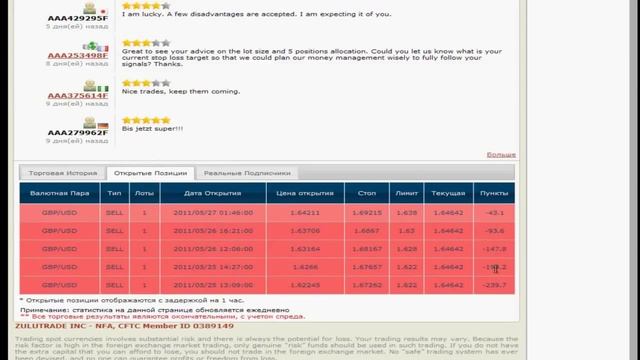
Task: Click username AAA279962F
Action: [x=78, y=133]
